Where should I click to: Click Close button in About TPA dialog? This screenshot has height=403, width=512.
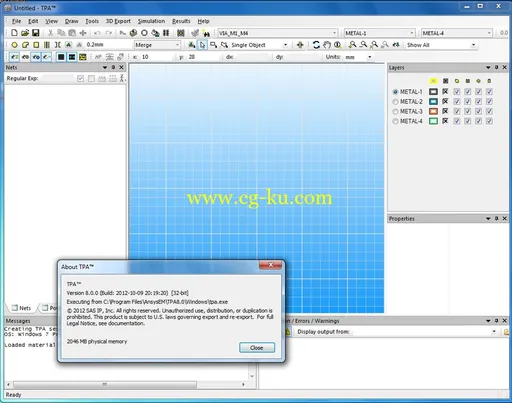[x=257, y=348]
